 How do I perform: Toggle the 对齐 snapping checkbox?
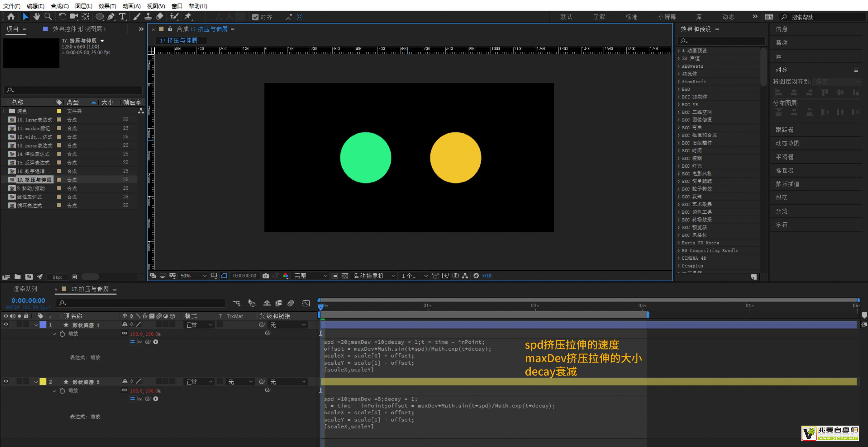click(255, 17)
